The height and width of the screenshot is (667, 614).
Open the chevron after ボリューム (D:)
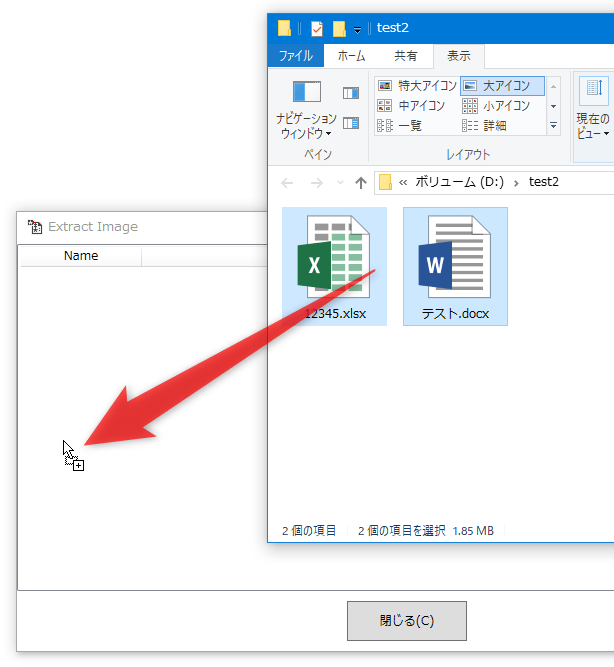(x=516, y=183)
